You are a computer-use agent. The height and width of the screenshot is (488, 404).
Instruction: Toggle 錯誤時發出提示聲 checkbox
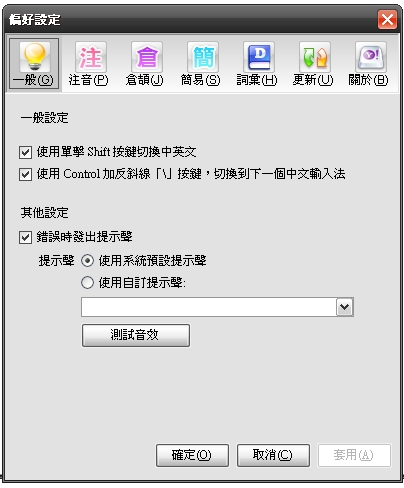(25, 237)
